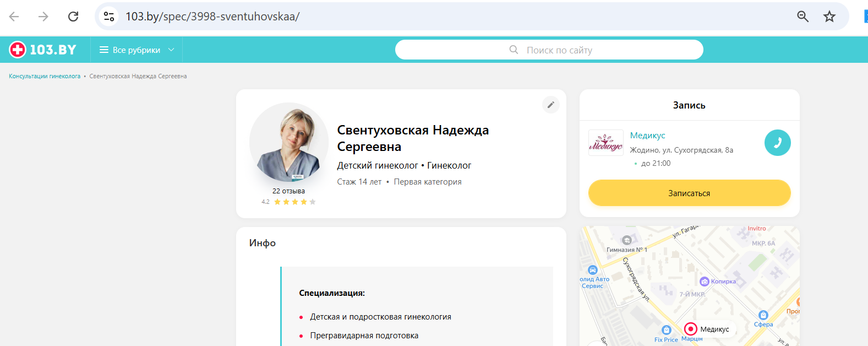
Task: Click the Копирка map marker icon
Action: [x=704, y=282]
